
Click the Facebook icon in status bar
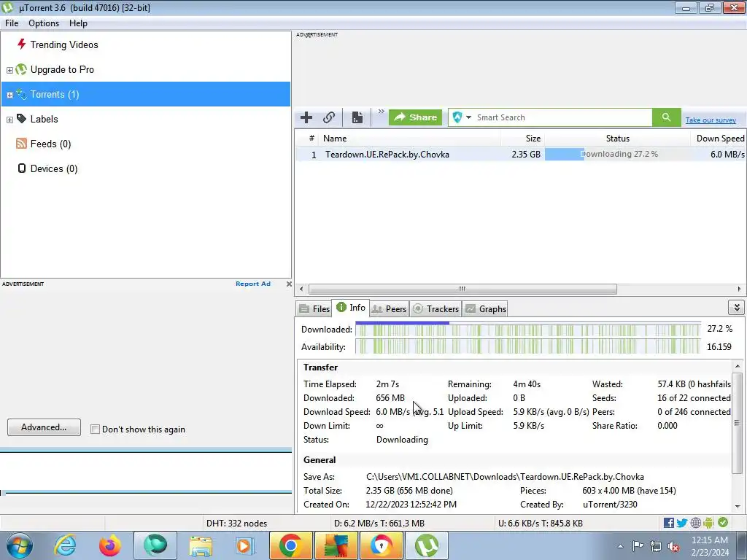(669, 523)
